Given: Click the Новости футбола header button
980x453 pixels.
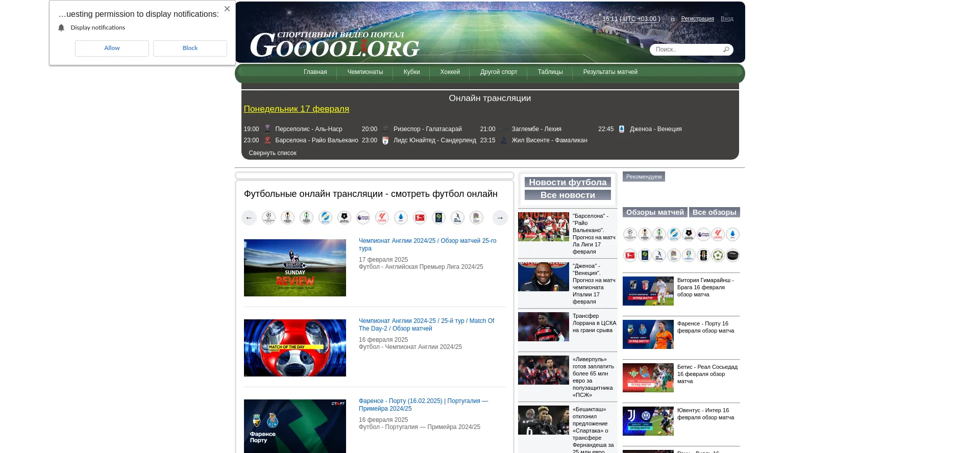Looking at the screenshot, I should pos(568,182).
